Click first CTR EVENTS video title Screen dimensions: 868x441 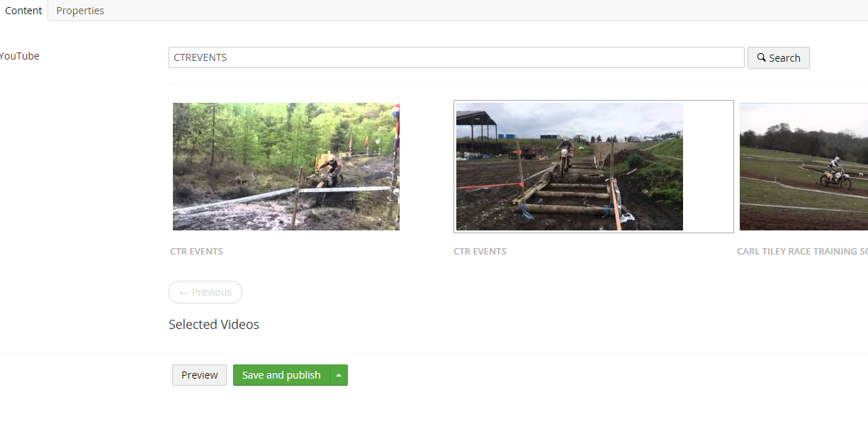196,252
